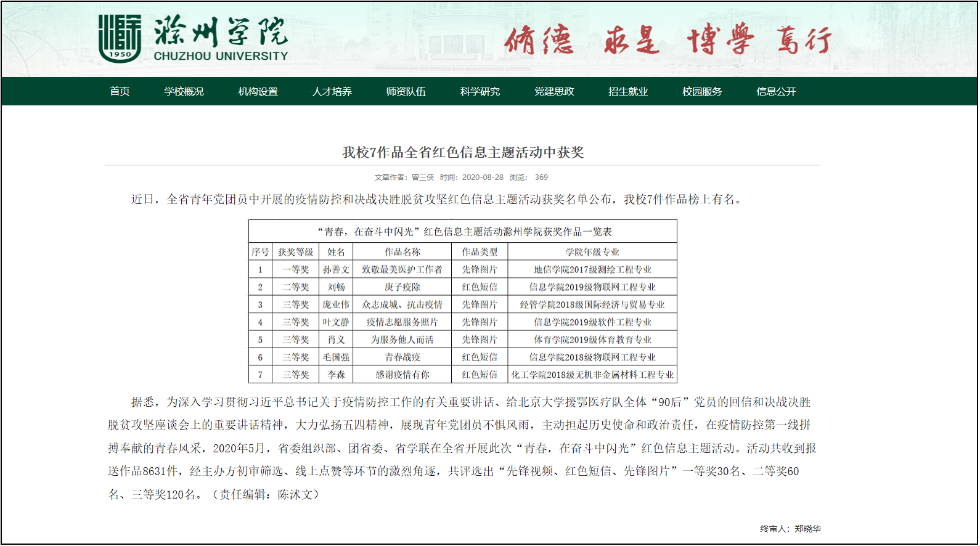Click the 终审人: 郑晓华 text
This screenshot has height=546, width=980.
tap(790, 529)
